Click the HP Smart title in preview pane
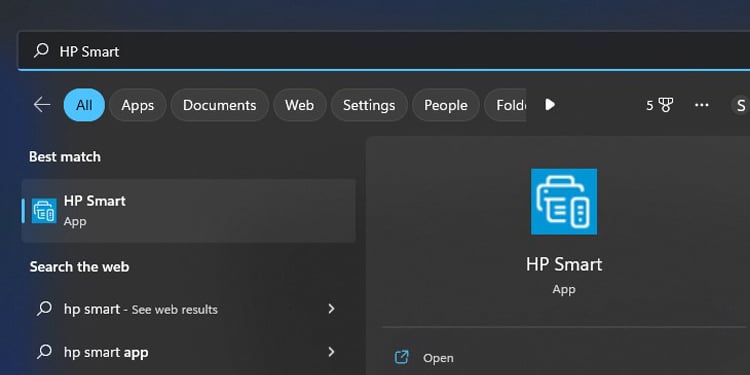Viewport: 750px width, 375px height. pyautogui.click(x=564, y=264)
